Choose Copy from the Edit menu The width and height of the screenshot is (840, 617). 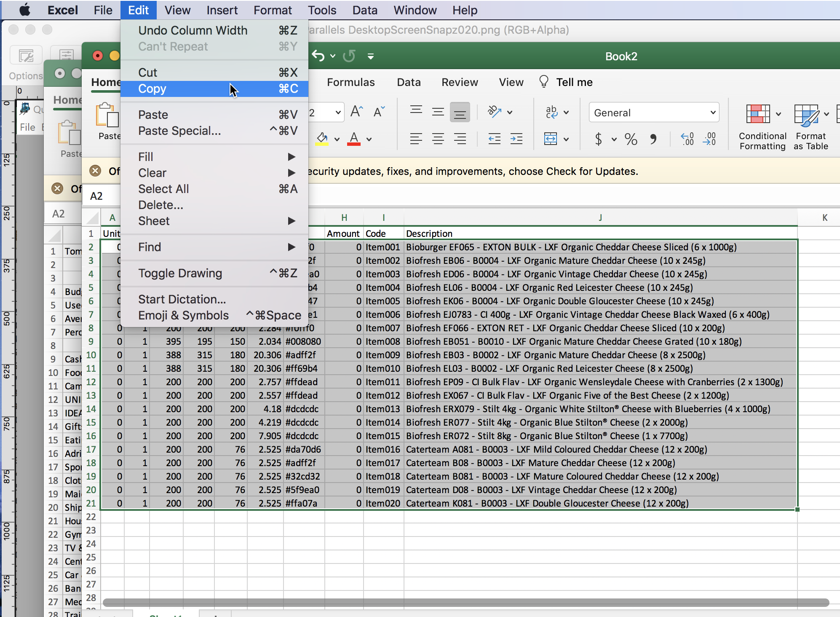pyautogui.click(x=214, y=89)
